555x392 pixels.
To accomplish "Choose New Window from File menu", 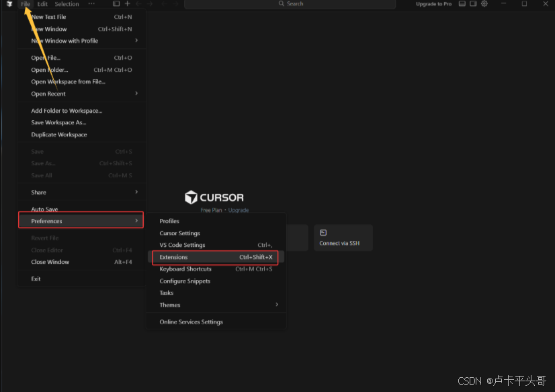I will (x=81, y=29).
